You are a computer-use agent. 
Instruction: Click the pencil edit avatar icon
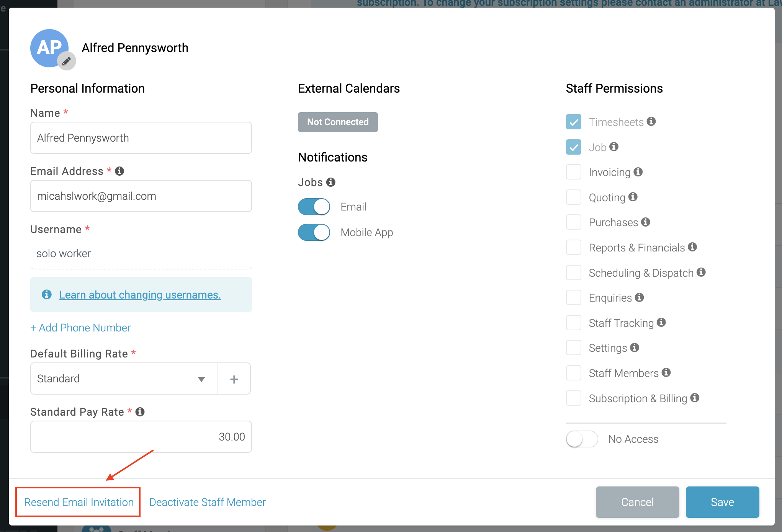[x=67, y=61]
